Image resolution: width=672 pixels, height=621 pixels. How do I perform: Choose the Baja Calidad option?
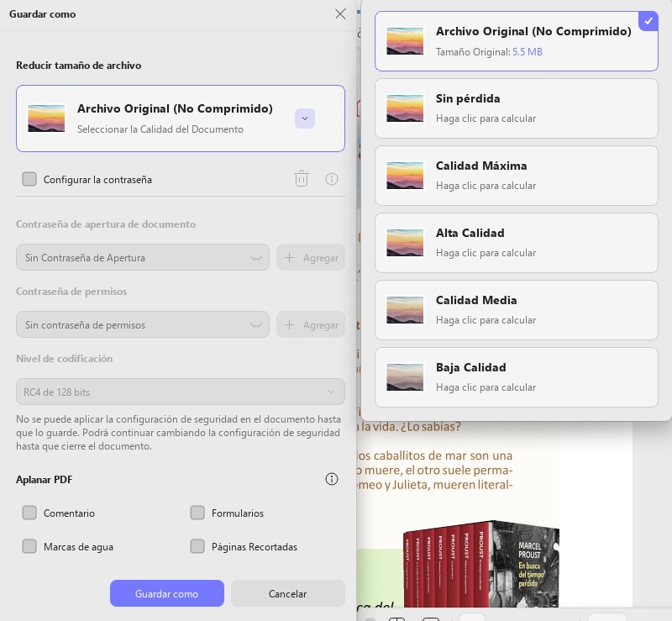(x=516, y=377)
